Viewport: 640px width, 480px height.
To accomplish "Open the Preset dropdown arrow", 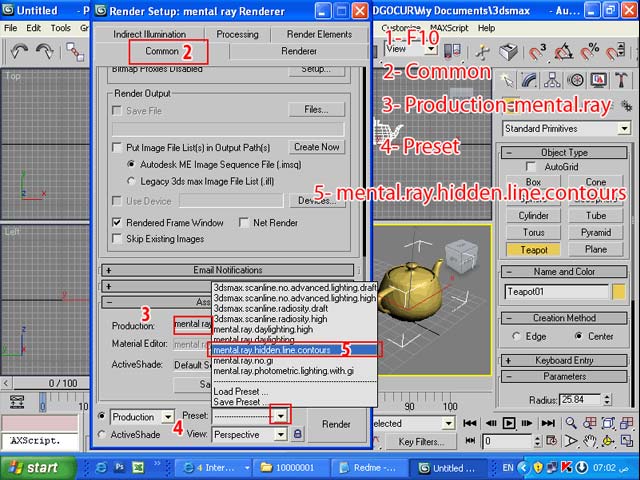I will click(281, 416).
